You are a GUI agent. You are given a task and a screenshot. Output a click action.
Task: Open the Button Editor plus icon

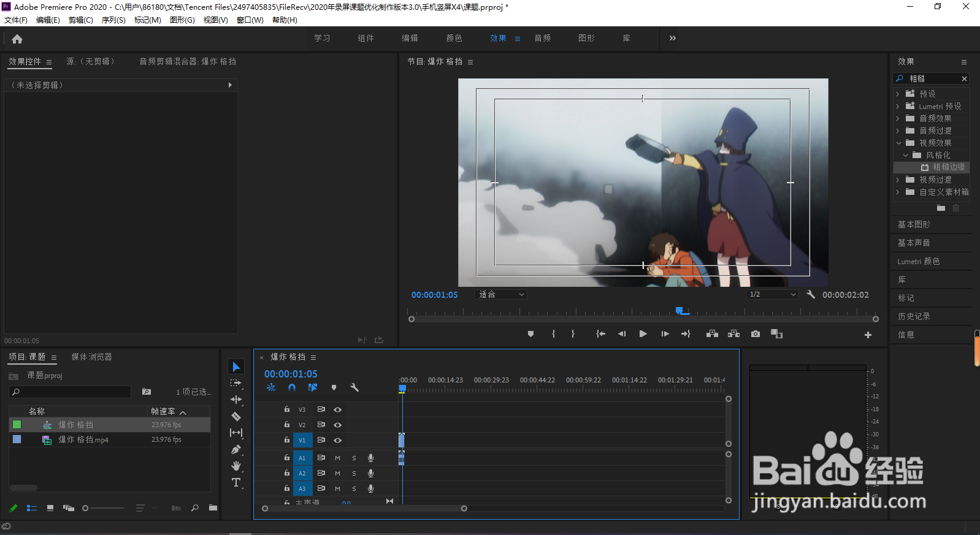[868, 335]
